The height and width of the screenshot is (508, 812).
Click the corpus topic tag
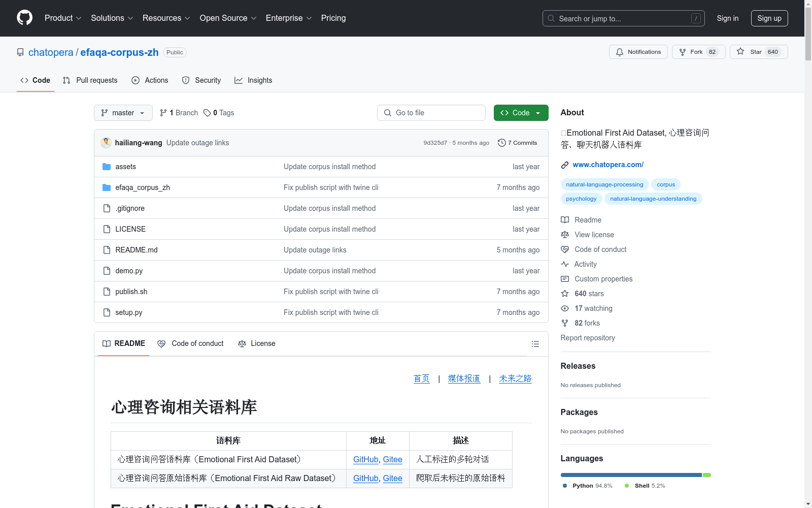pyautogui.click(x=666, y=184)
